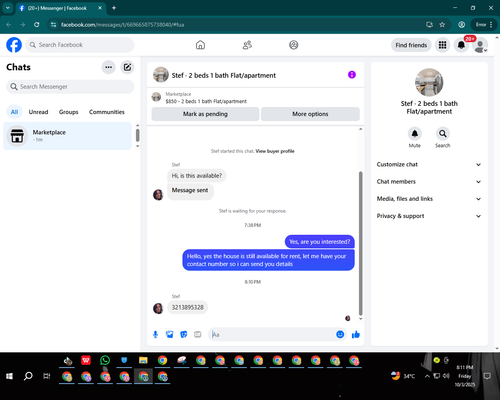
Task: Focus the Search Facebook field
Action: 80,45
